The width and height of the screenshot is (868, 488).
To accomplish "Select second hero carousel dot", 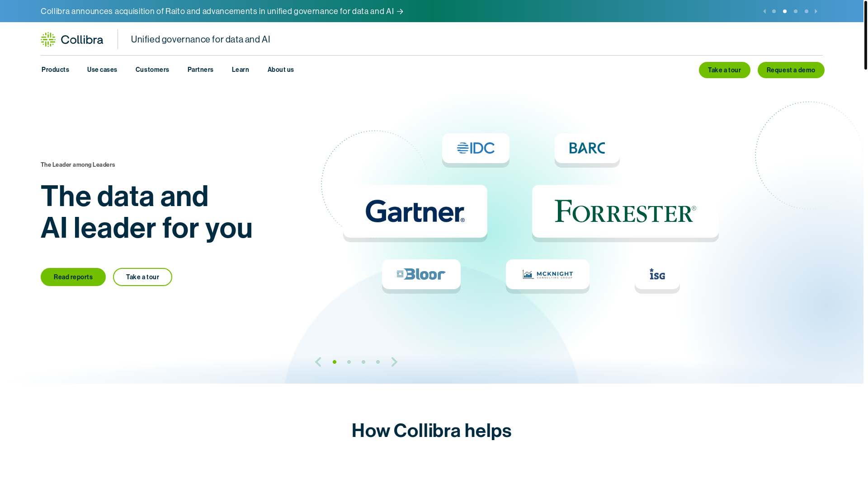I will click(x=349, y=362).
